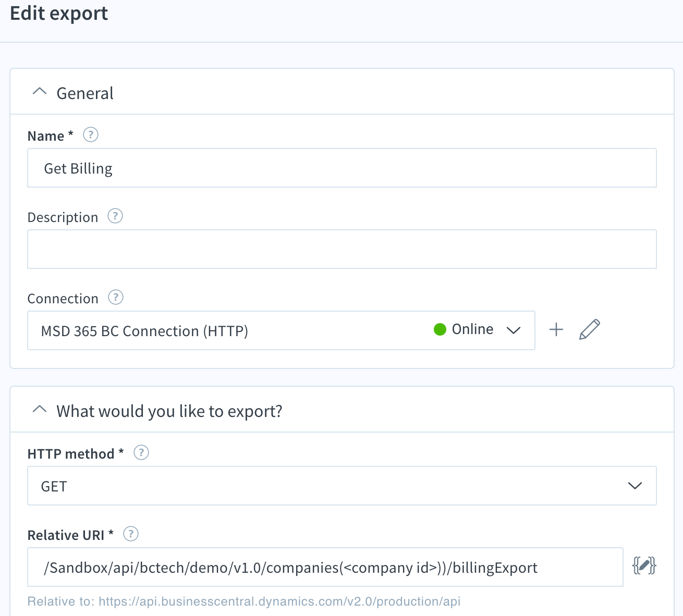The image size is (683, 616).
Task: Focus the empty Description field
Action: (341, 249)
